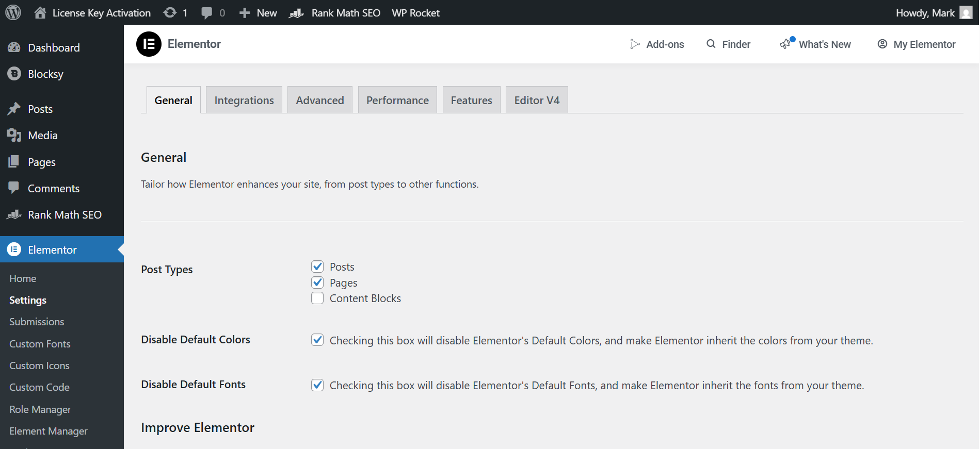The height and width of the screenshot is (449, 980).
Task: Click the Posts checkbox label text
Action: pyautogui.click(x=342, y=267)
